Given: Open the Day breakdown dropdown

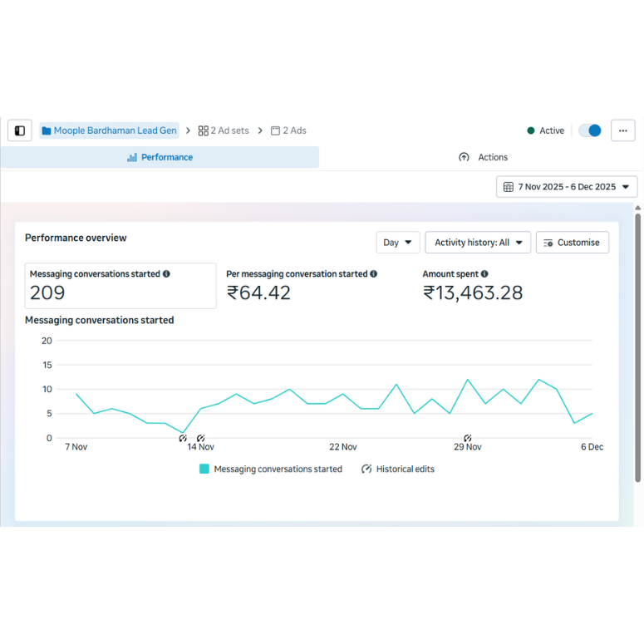Looking at the screenshot, I should click(398, 243).
